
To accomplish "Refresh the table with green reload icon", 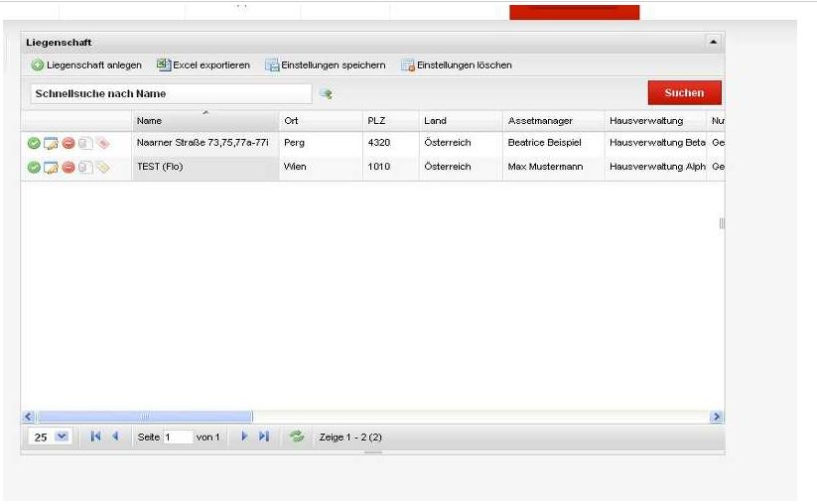I will coord(296,437).
